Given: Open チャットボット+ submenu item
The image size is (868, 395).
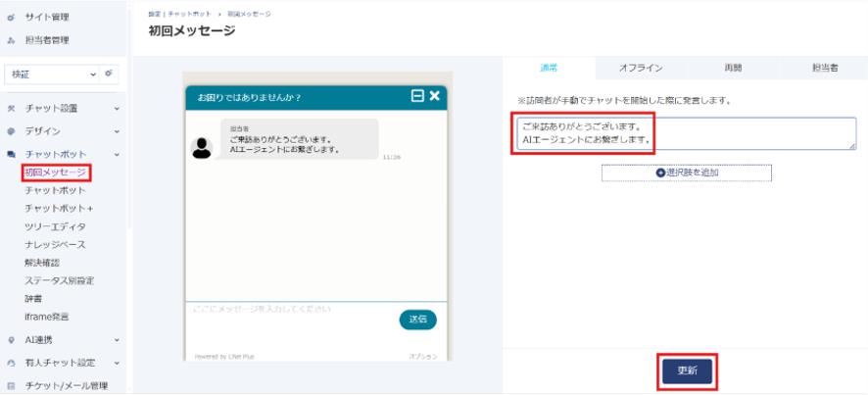Looking at the screenshot, I should click(x=59, y=209).
